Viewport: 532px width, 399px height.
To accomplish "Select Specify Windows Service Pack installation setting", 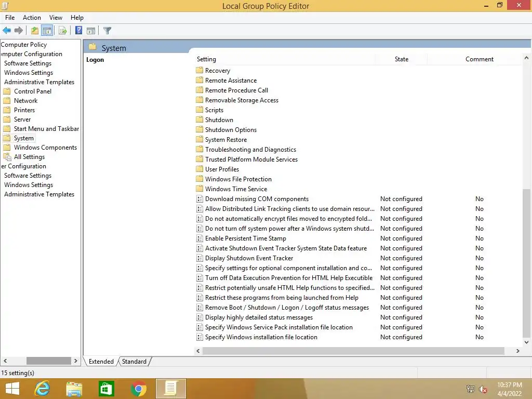I will (279, 327).
